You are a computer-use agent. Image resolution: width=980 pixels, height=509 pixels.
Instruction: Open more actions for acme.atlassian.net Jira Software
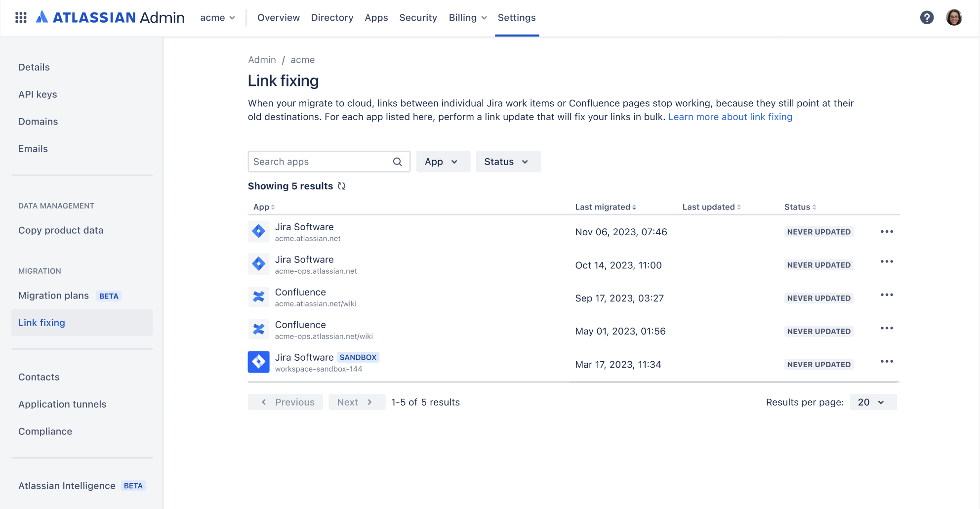tap(887, 232)
